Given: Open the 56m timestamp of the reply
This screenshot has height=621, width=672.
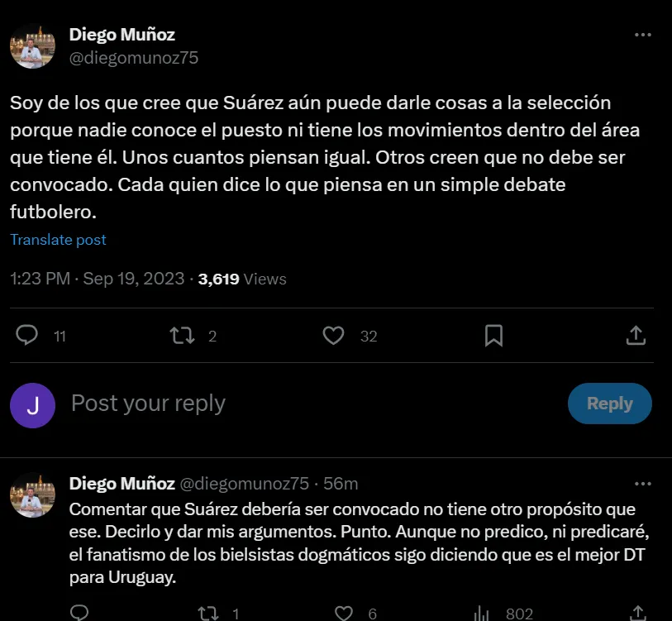Looking at the screenshot, I should (x=341, y=484).
